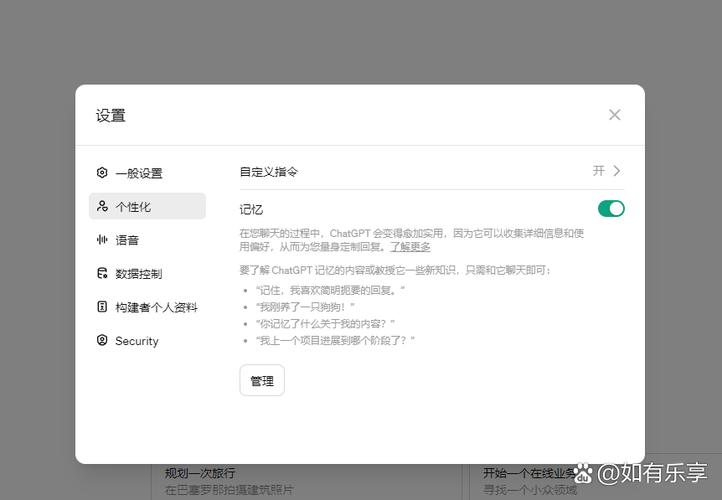Open the 构建者个人资料 tab
The height and width of the screenshot is (500, 722).
coord(147,307)
